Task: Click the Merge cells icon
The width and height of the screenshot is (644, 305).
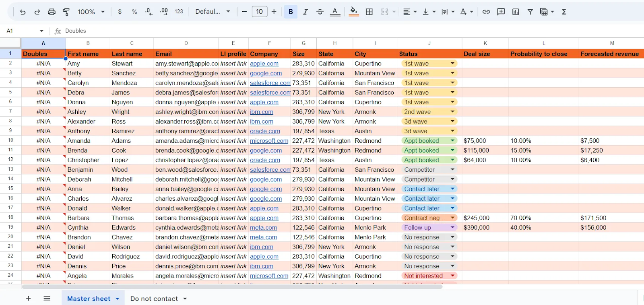Action: click(x=385, y=12)
